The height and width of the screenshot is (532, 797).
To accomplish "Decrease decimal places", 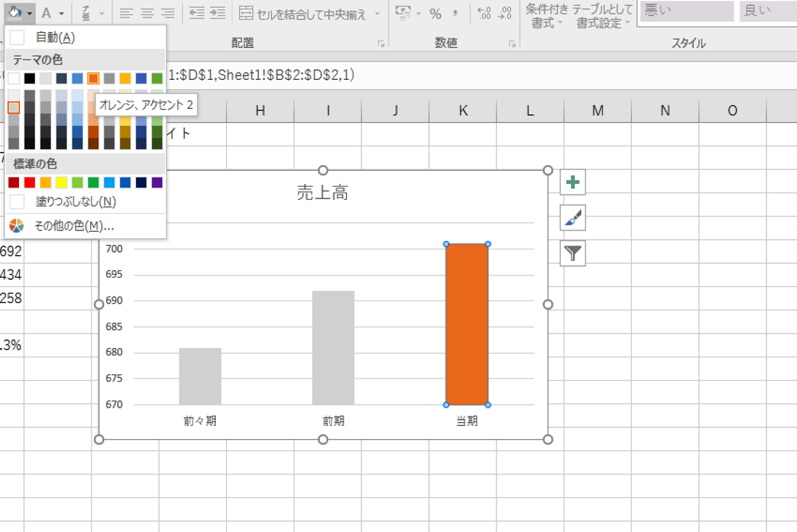I will 505,13.
